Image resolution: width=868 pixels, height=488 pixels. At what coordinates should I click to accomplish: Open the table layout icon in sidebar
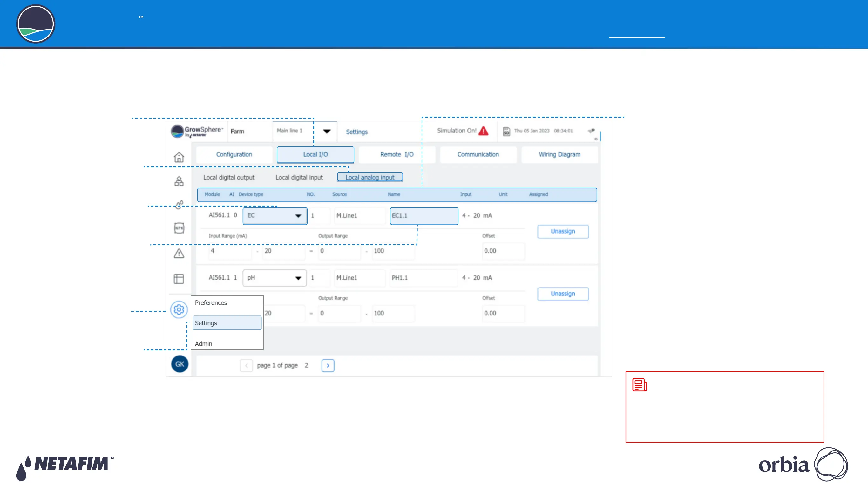(x=179, y=279)
